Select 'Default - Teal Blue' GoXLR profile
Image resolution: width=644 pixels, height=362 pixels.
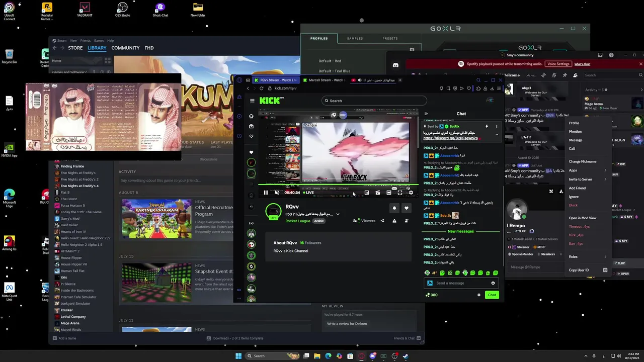point(335,71)
